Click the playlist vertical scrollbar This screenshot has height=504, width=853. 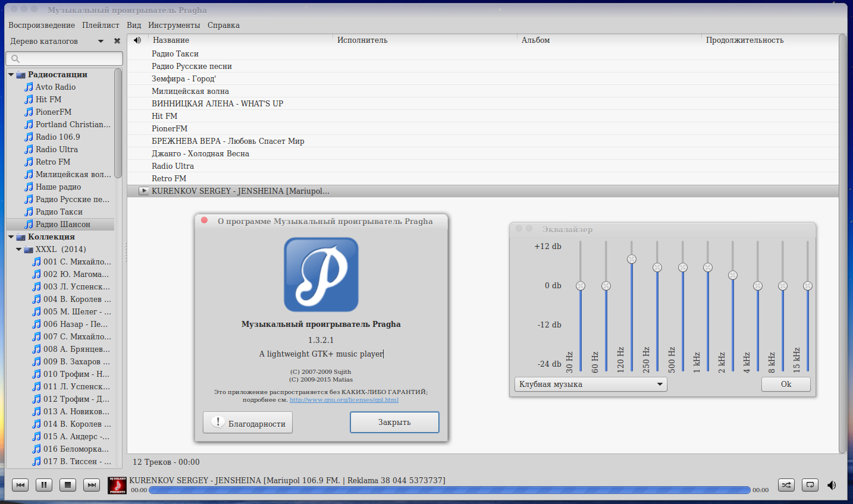pos(842,244)
